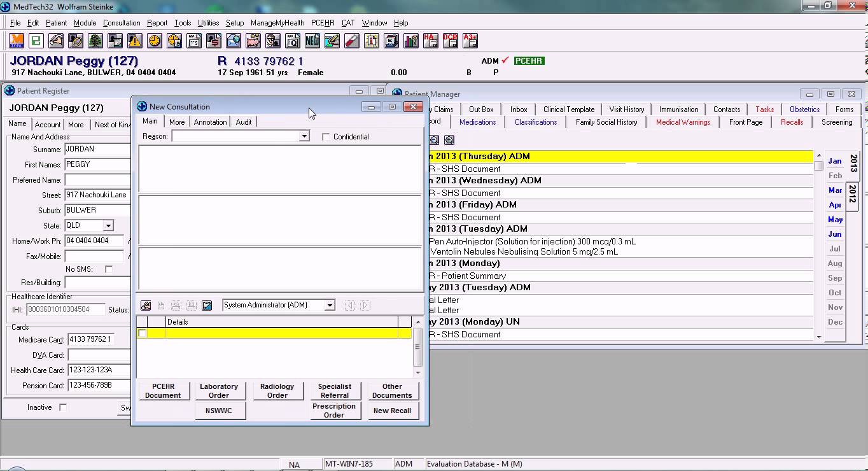The width and height of the screenshot is (868, 471).
Task: Click the New Recall button
Action: tap(392, 411)
